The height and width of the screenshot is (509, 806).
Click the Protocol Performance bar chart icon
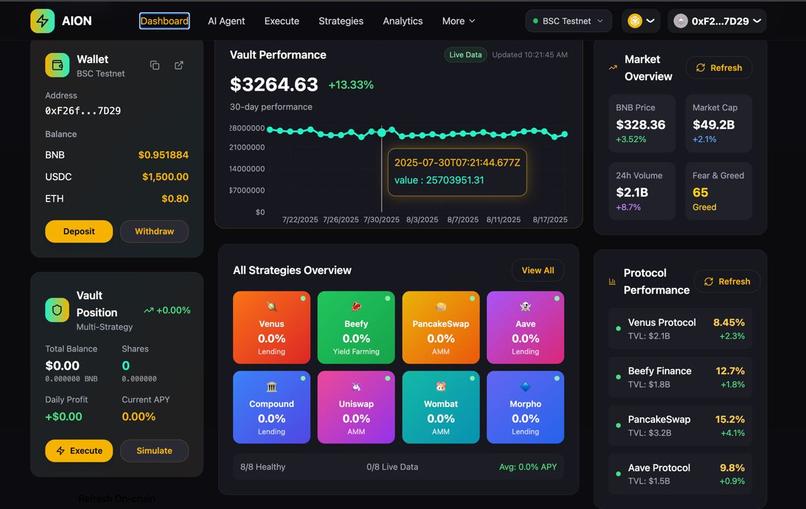pos(612,281)
